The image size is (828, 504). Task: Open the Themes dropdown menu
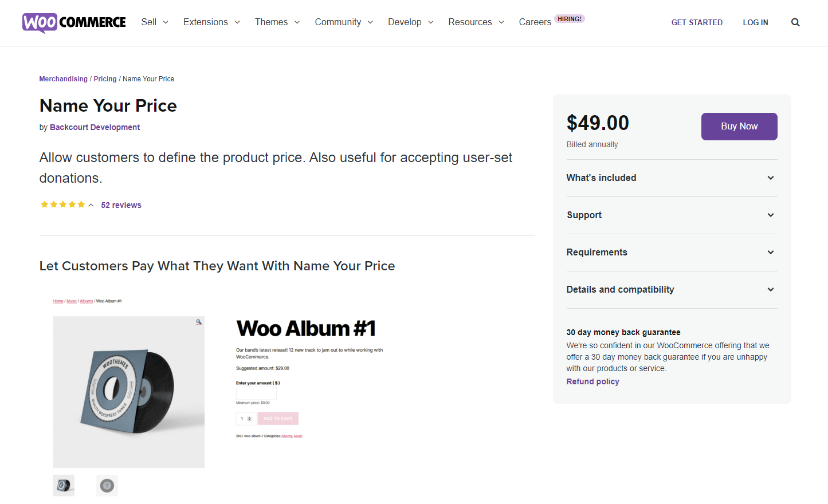[277, 22]
